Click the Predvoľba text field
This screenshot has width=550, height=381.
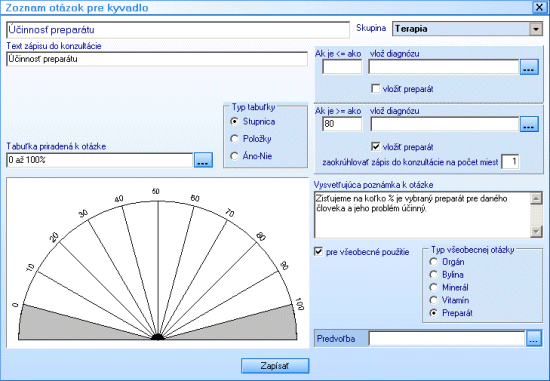[447, 339]
